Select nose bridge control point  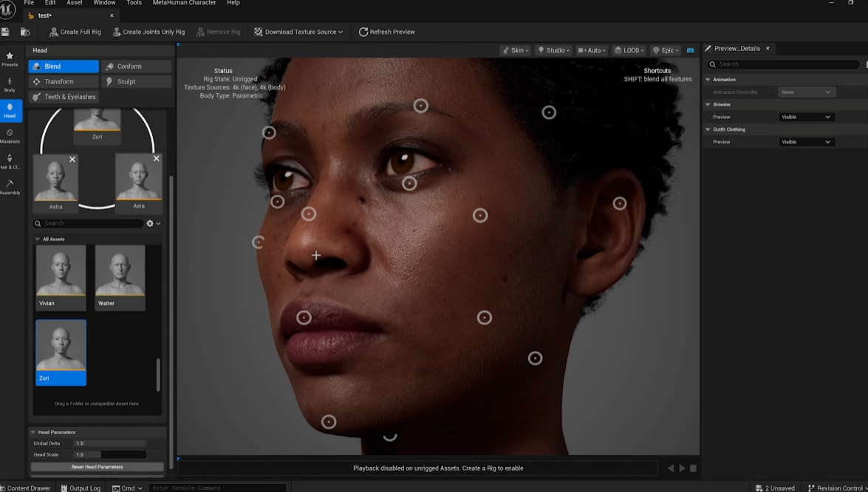coord(309,214)
